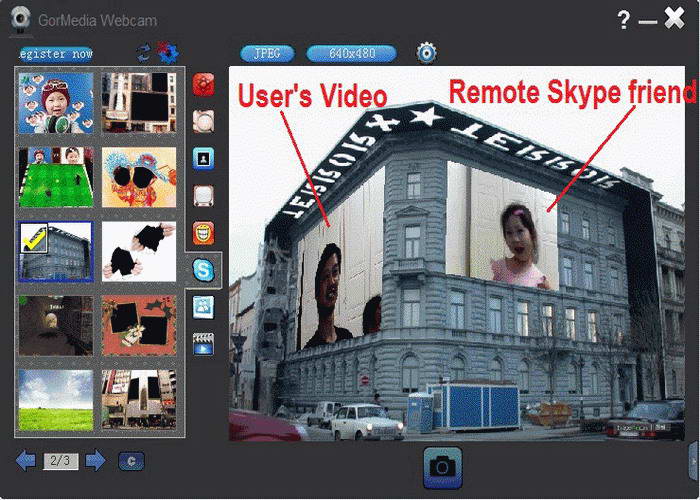The image size is (700, 500).
Task: Click the Register now button
Action: point(57,53)
